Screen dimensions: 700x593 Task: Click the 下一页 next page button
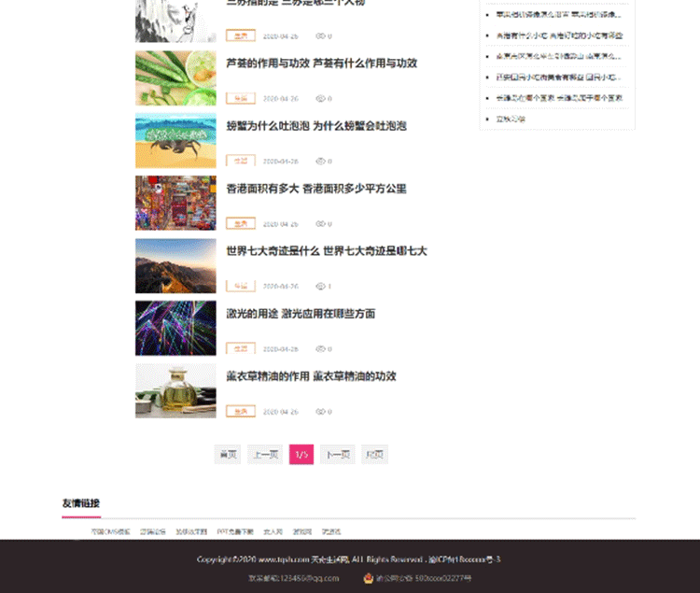[x=338, y=455]
